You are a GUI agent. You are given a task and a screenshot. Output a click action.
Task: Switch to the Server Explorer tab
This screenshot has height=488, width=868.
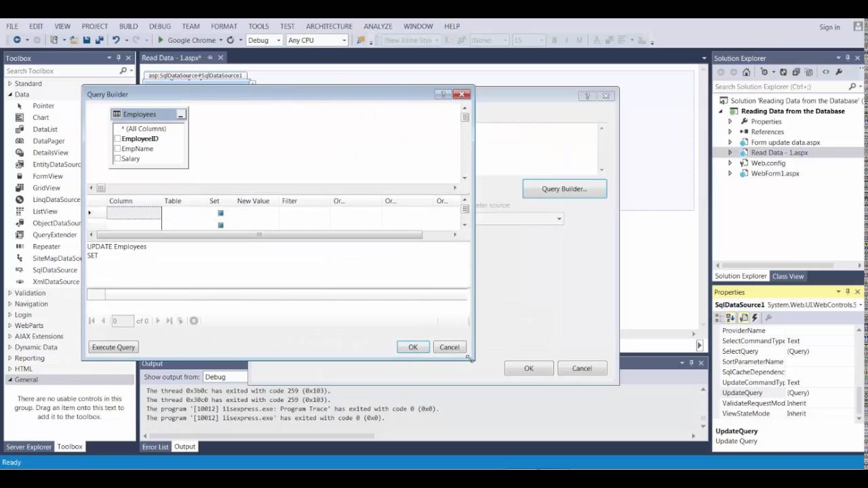coord(28,447)
